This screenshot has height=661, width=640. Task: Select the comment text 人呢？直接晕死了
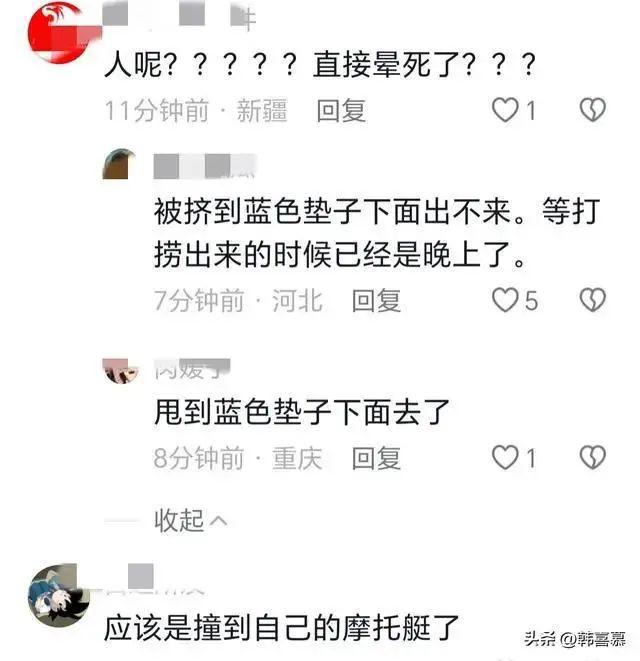tap(320, 64)
